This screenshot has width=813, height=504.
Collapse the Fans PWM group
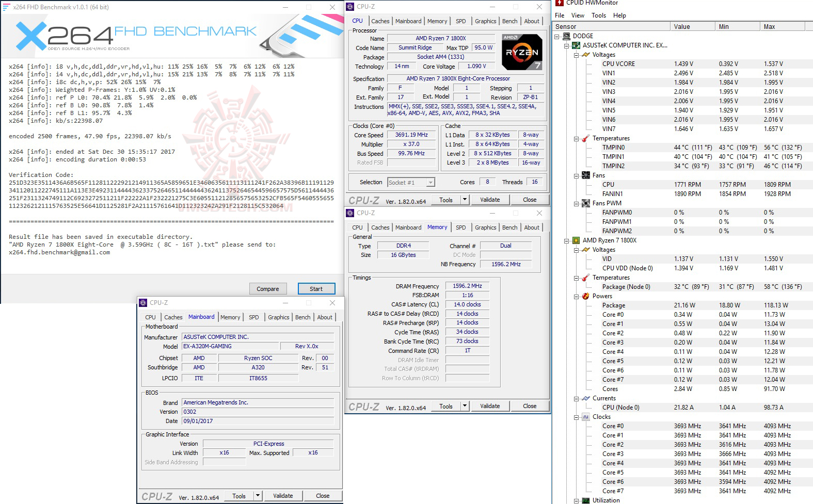pos(577,204)
